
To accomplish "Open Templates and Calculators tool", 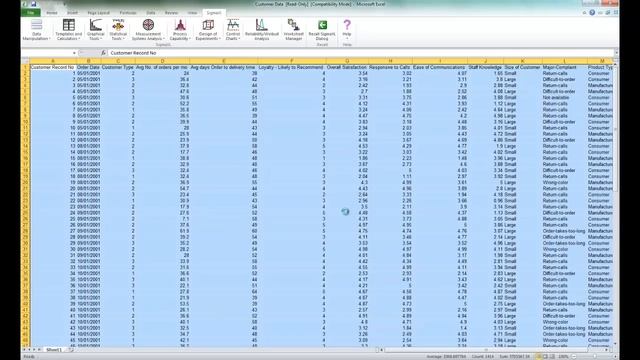I will pos(69,30).
